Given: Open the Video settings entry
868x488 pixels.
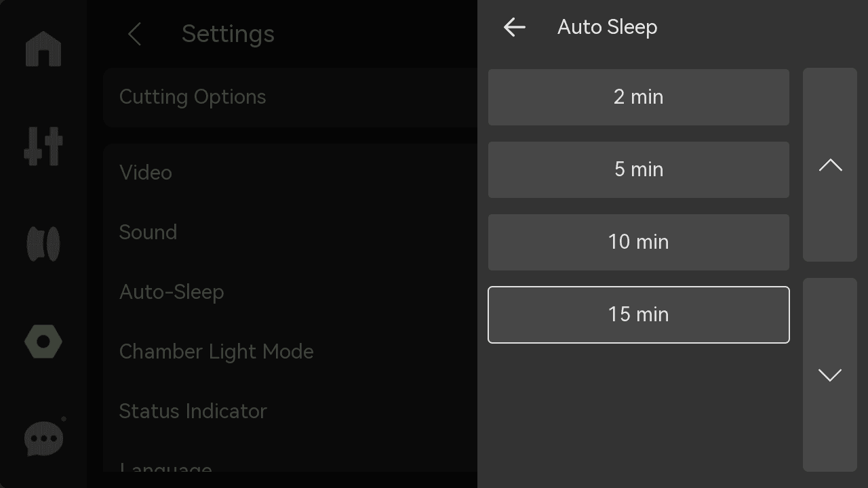Looking at the screenshot, I should pyautogui.click(x=290, y=173).
